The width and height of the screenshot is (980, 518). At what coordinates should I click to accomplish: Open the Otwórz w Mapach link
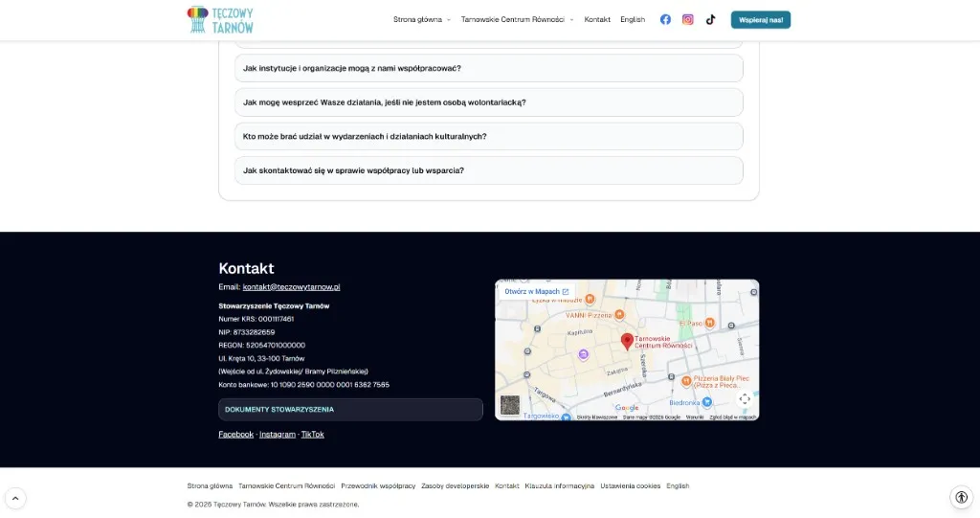pos(536,291)
